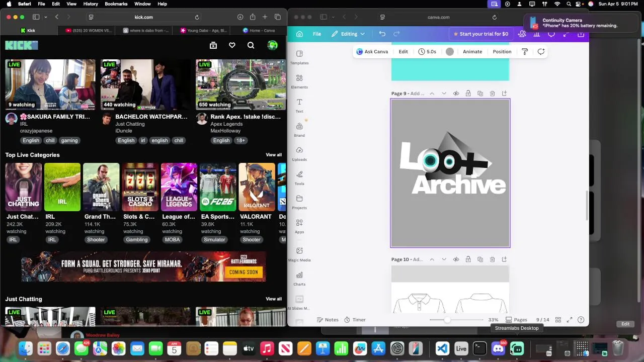
Task: Open Kick search icon
Action: click(251, 45)
